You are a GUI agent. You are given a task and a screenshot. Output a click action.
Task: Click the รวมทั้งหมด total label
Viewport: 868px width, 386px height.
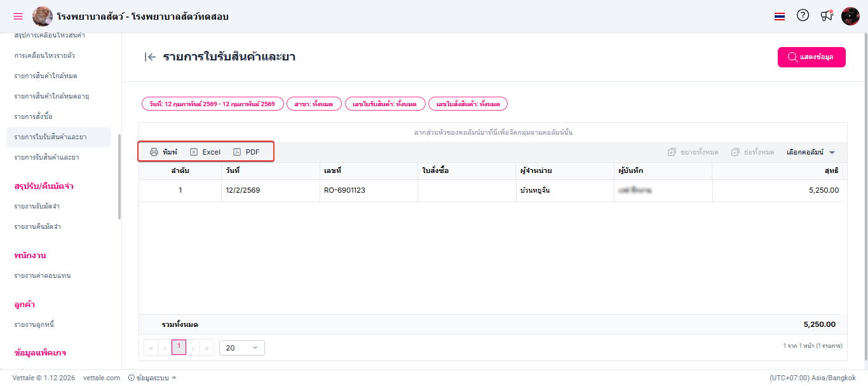coord(180,324)
